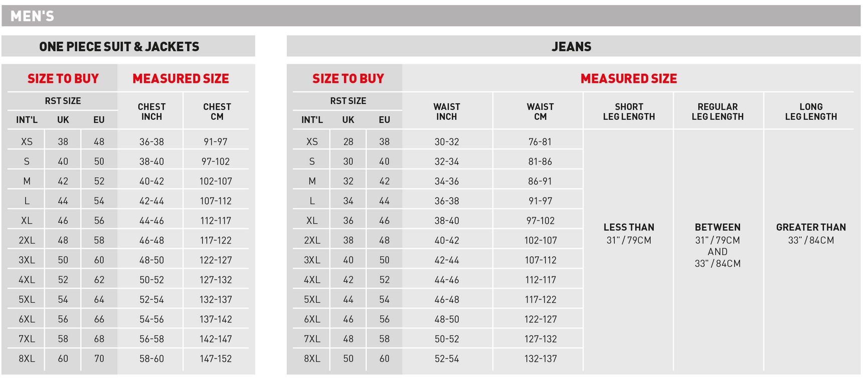The width and height of the screenshot is (868, 380).
Task: Click the MEN'S header banner
Action: coord(32,16)
